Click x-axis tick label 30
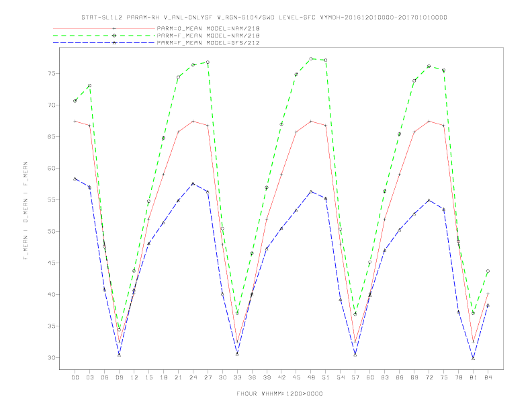532x411 pixels. click(222, 377)
